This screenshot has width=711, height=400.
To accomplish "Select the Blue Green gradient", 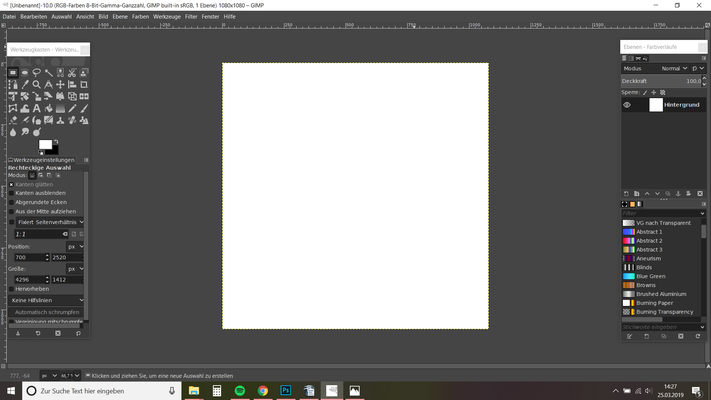I will pos(649,276).
